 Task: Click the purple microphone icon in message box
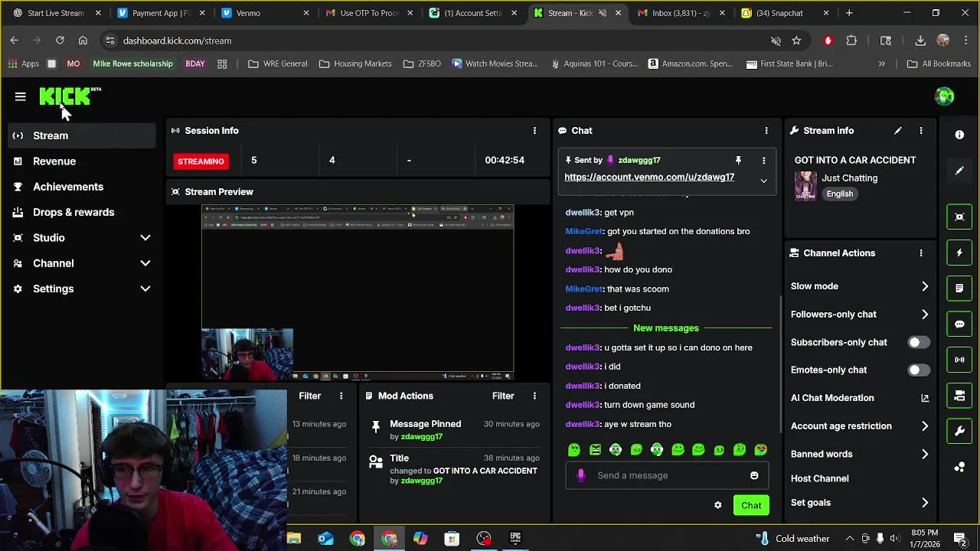tap(581, 475)
